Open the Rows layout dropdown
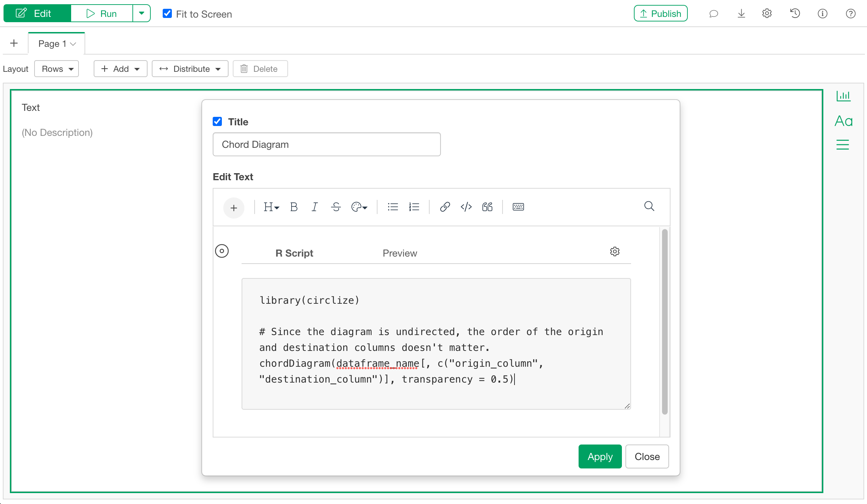 (x=57, y=69)
